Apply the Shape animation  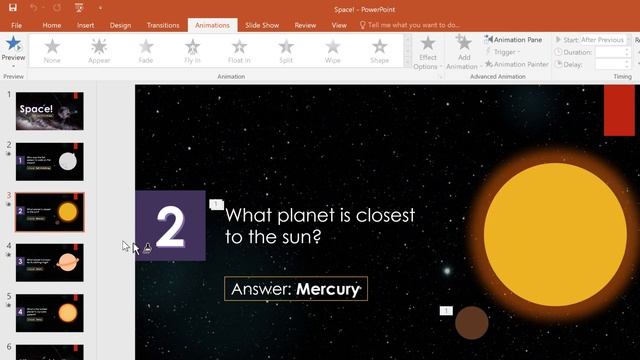click(x=380, y=51)
